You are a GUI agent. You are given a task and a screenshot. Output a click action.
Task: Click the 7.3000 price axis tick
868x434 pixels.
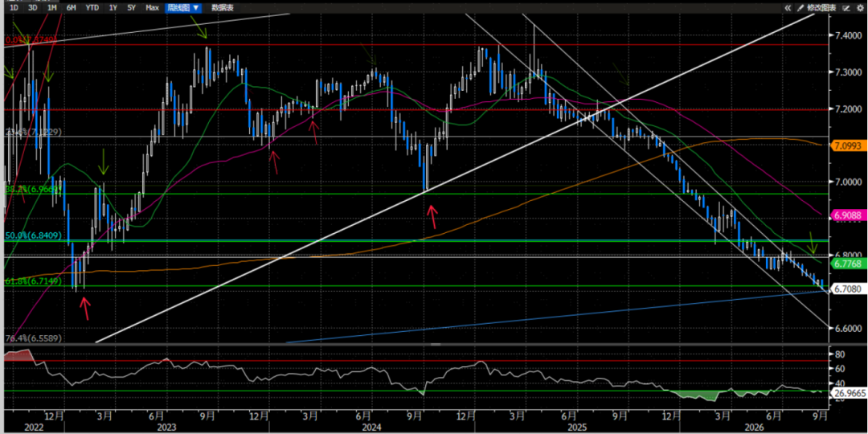click(847, 72)
